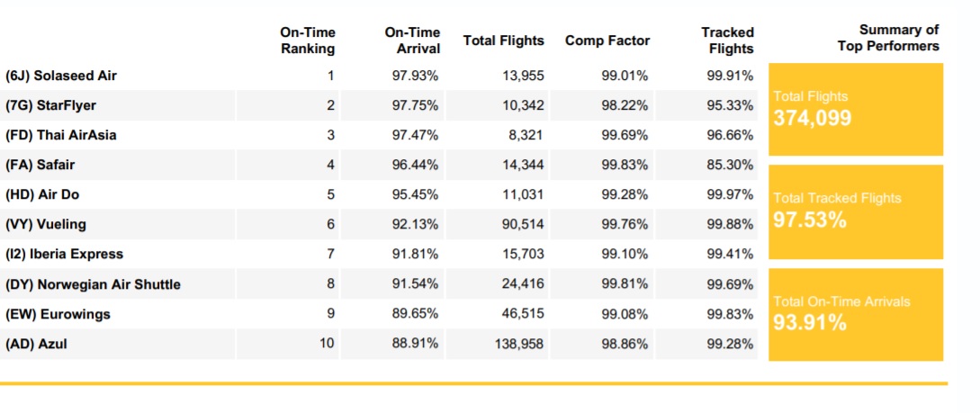Click the Tracked Flights column header
This screenshot has width=980, height=413.
[x=727, y=40]
